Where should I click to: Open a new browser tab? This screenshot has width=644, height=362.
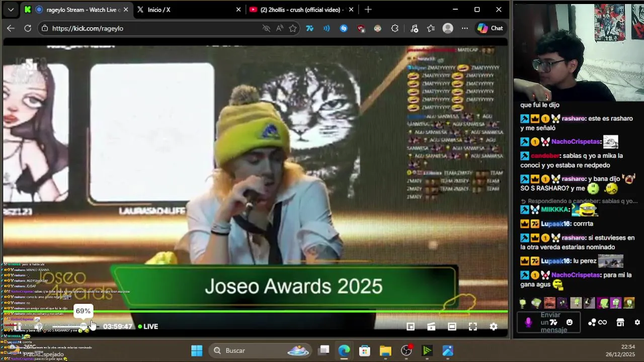368,10
